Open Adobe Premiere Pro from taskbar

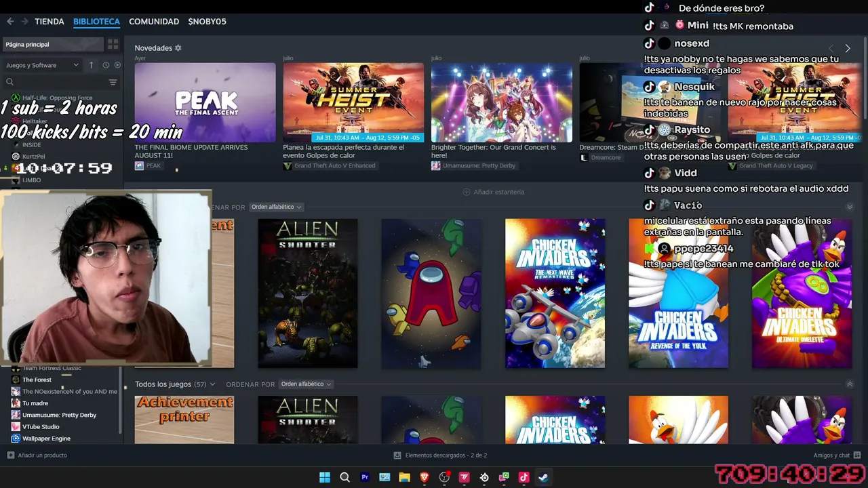tap(365, 477)
